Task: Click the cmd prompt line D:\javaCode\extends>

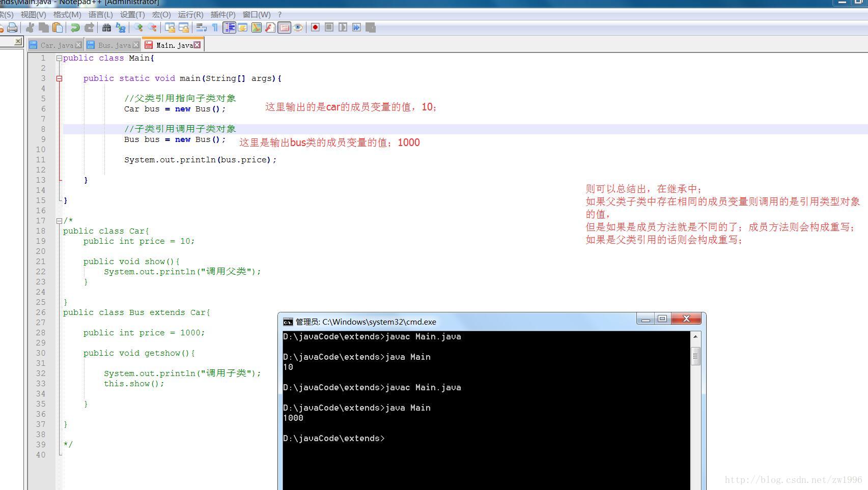Action: pos(334,438)
